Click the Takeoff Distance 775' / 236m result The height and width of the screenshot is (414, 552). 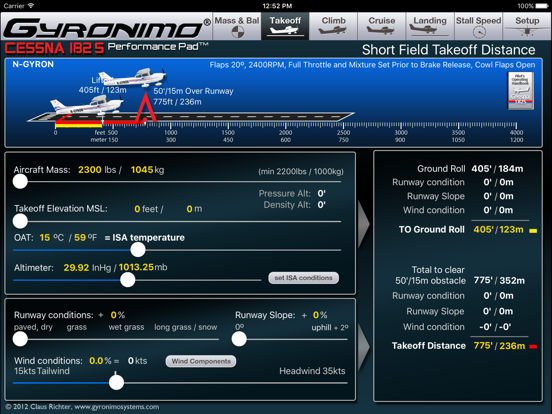(x=499, y=346)
